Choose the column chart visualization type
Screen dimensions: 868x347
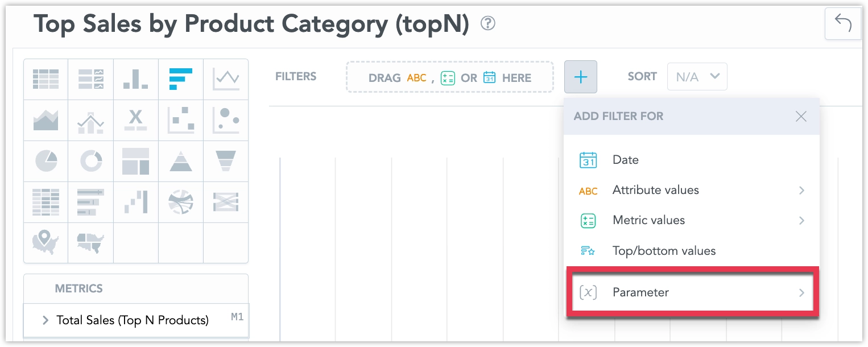pyautogui.click(x=135, y=80)
